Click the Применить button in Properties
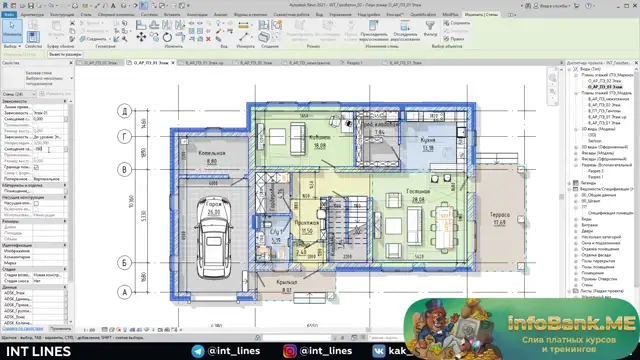This screenshot has height=360, width=640. click(x=60, y=329)
